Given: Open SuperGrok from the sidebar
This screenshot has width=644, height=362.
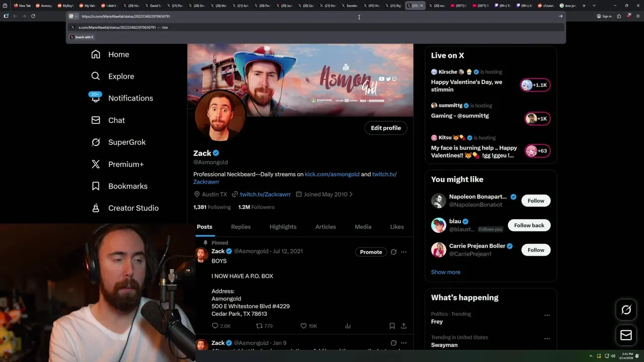Looking at the screenshot, I should [118, 142].
